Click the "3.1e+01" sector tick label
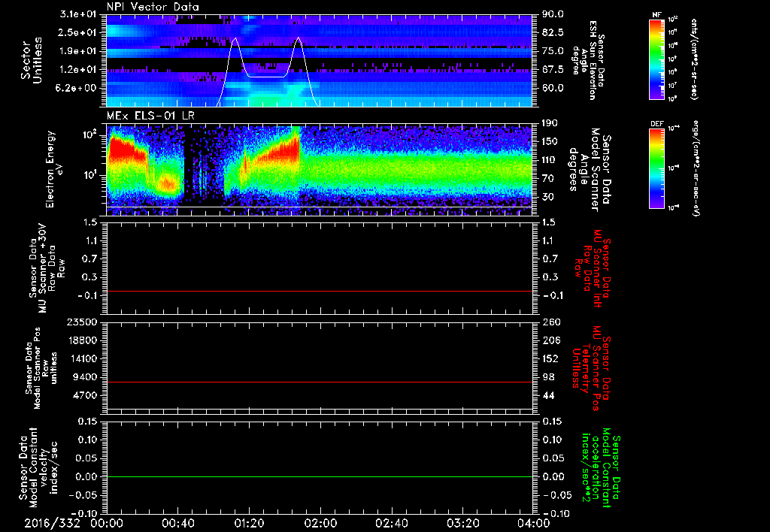Image resolution: width=770 pixels, height=532 pixels. click(x=77, y=14)
